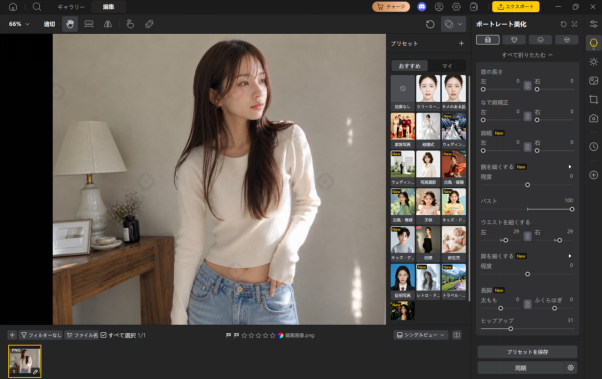Open the シングルビュー view dropdown
602x379 pixels.
[x=421, y=335]
